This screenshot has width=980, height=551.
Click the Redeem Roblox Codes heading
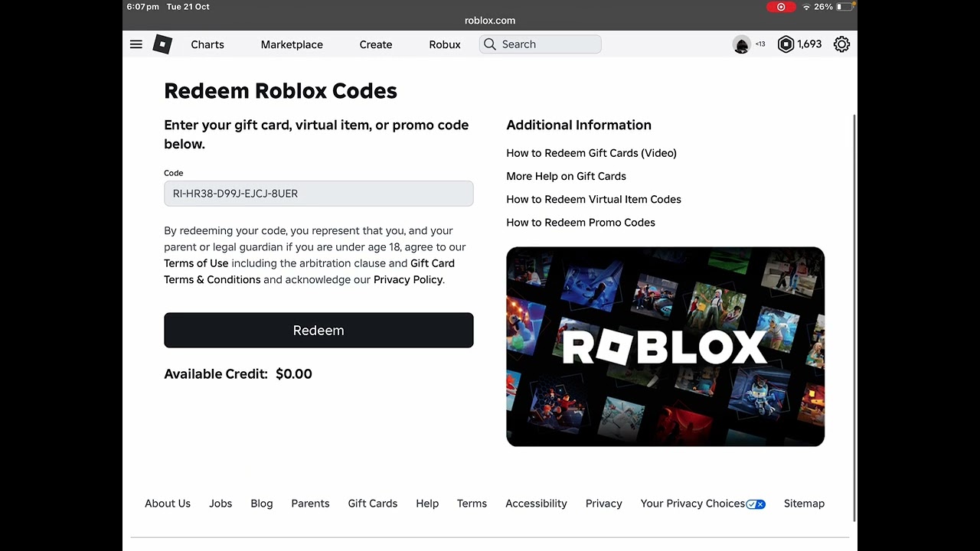[280, 91]
